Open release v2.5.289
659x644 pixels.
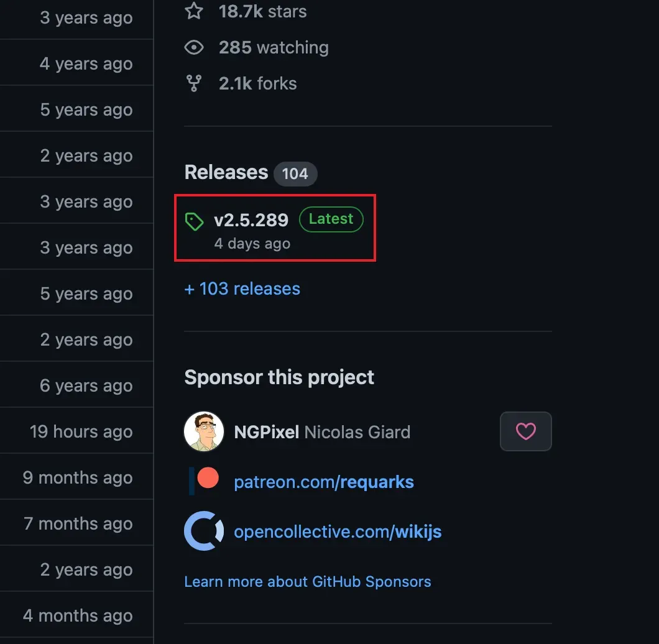tap(251, 220)
